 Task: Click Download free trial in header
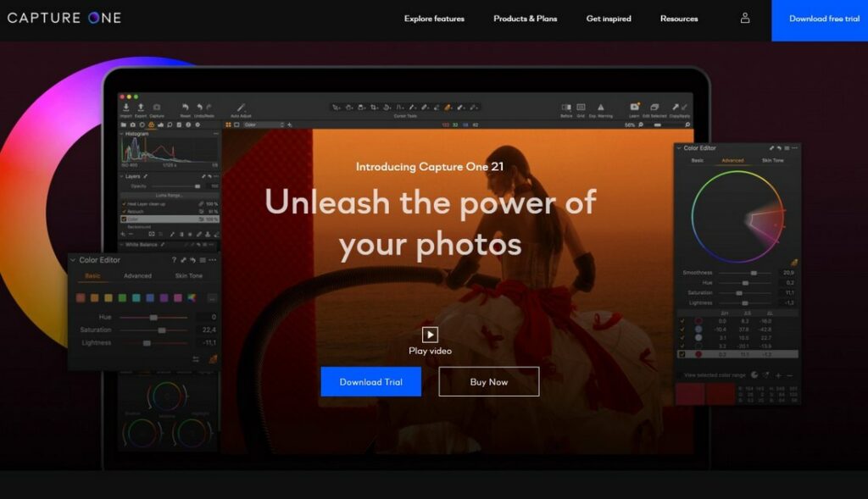(x=820, y=20)
